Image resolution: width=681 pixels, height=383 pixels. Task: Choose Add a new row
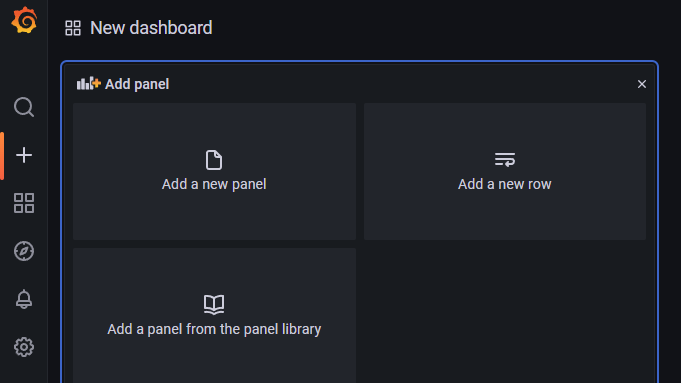(505, 172)
